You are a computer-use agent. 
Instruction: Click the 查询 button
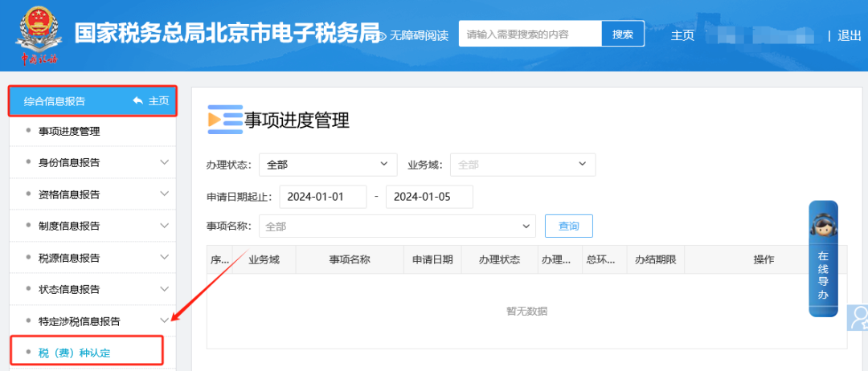click(569, 226)
